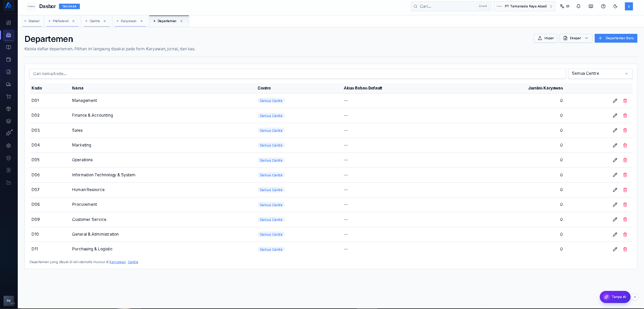Switch to the Karyawan tab

coord(128,21)
